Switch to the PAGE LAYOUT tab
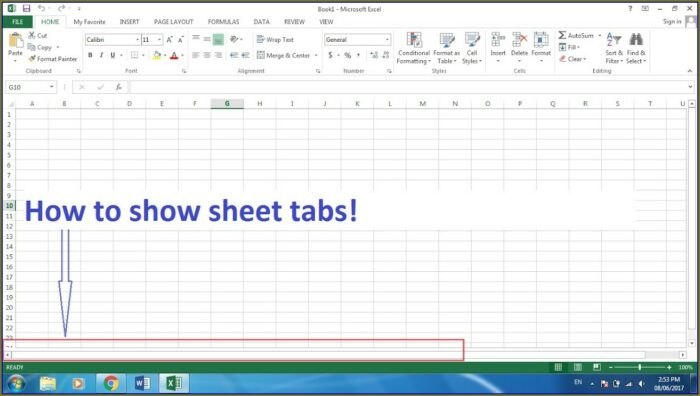The width and height of the screenshot is (700, 396). (x=174, y=21)
